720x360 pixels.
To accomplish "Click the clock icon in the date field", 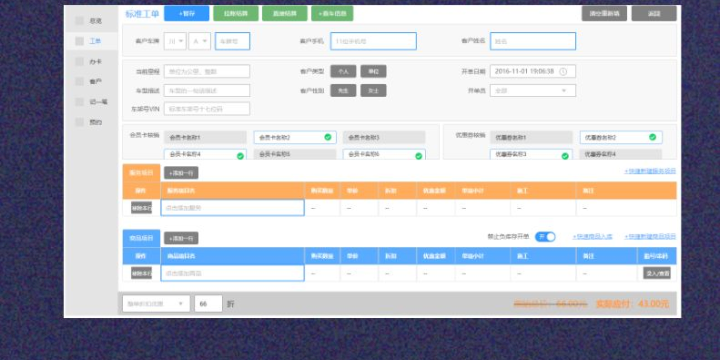I will click(563, 72).
